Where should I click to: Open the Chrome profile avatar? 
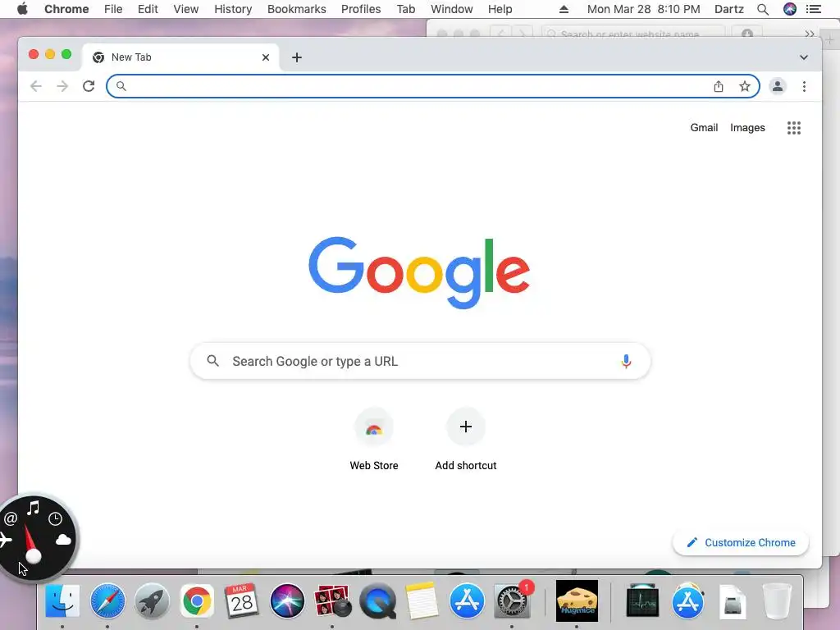click(778, 86)
